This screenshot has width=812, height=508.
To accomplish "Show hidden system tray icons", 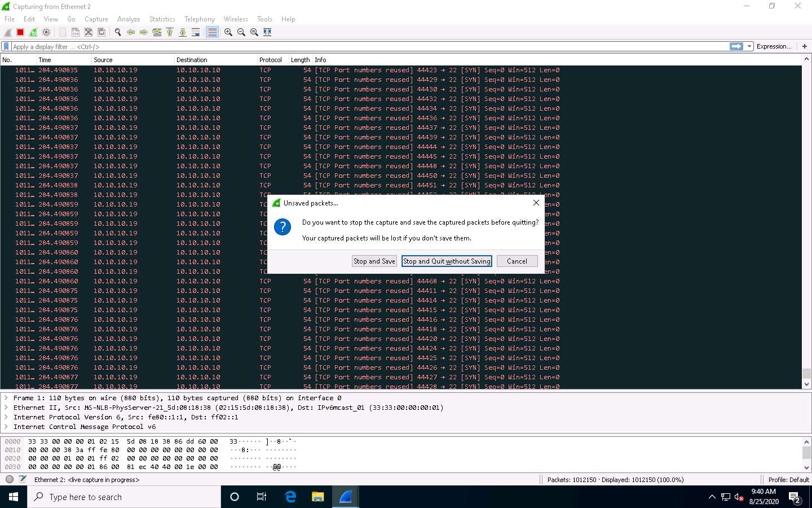I will (x=712, y=497).
